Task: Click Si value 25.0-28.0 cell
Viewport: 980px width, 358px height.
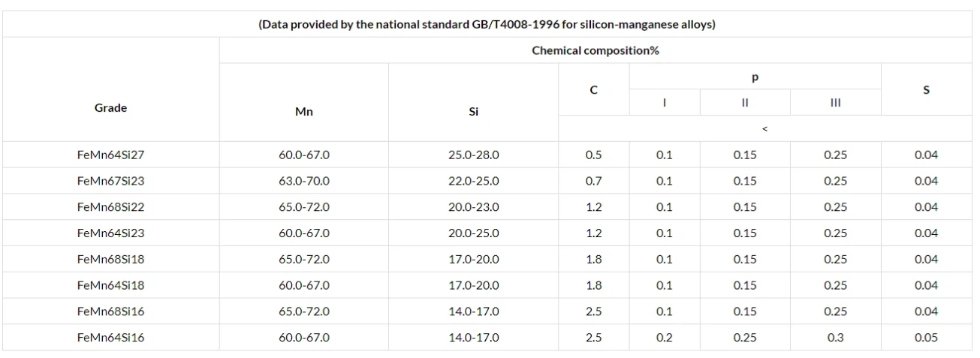Action: 473,155
